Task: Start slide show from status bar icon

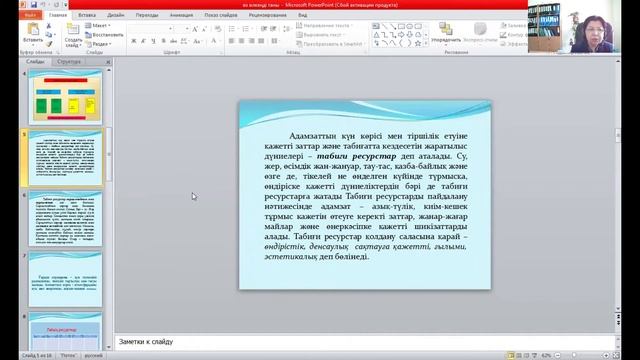Action: (x=534, y=356)
